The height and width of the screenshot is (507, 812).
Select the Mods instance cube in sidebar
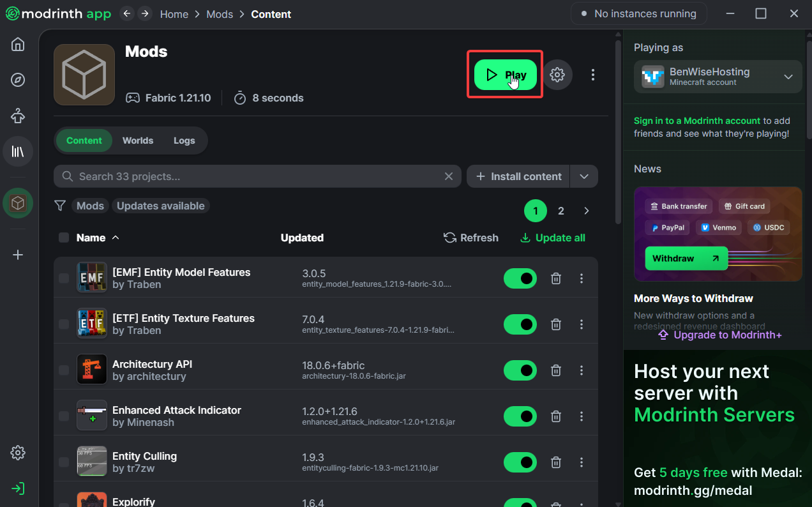point(18,203)
